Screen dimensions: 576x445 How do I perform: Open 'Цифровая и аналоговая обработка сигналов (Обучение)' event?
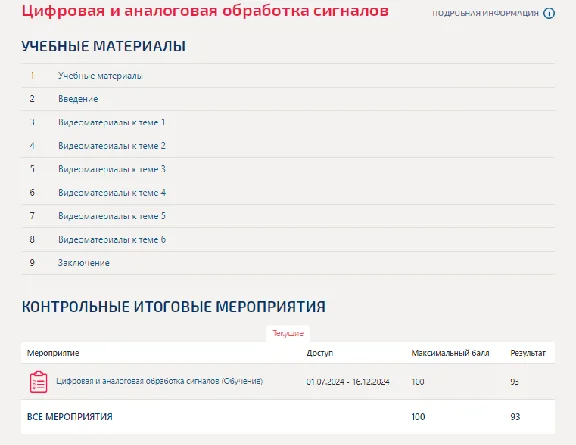[x=159, y=381]
